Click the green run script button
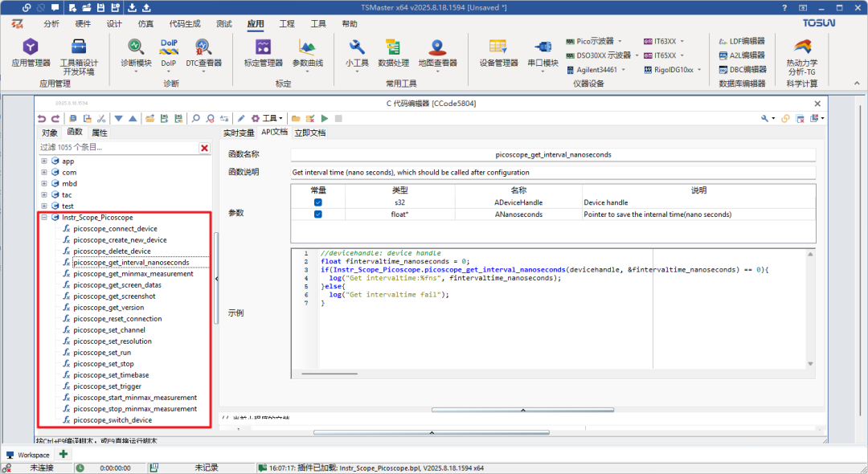This screenshot has width=868, height=474. coord(325,118)
